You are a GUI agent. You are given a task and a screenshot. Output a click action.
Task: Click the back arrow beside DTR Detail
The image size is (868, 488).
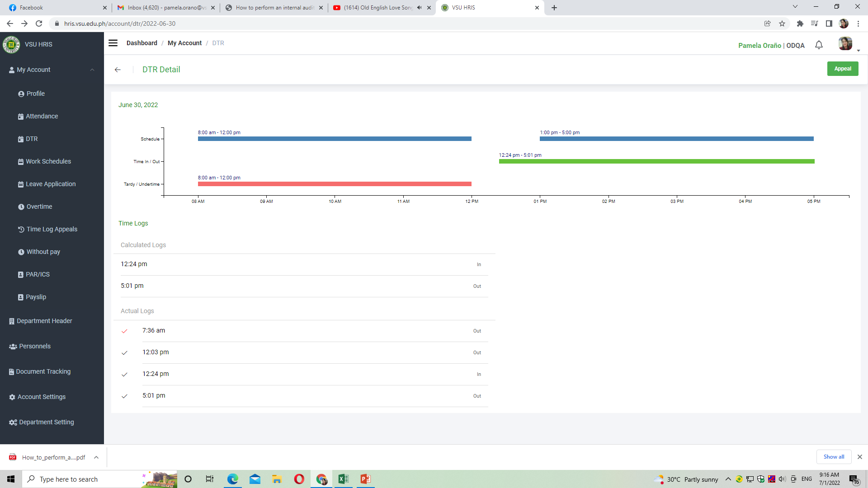click(x=118, y=70)
